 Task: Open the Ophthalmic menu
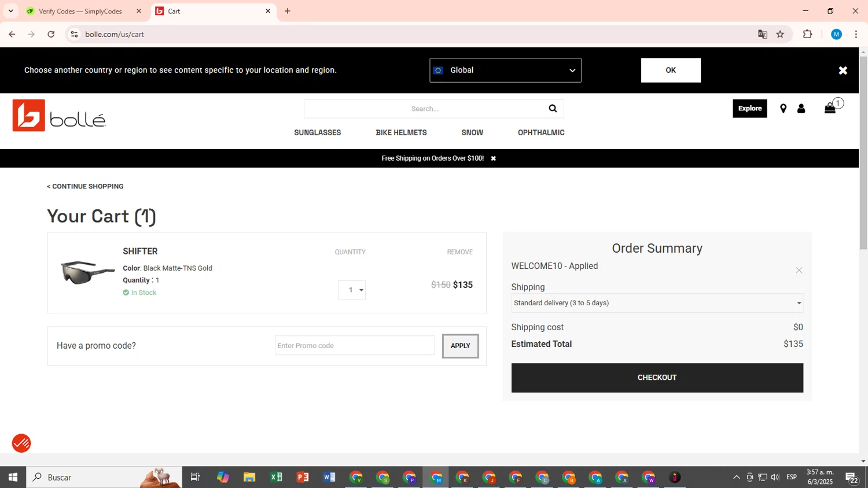541,132
